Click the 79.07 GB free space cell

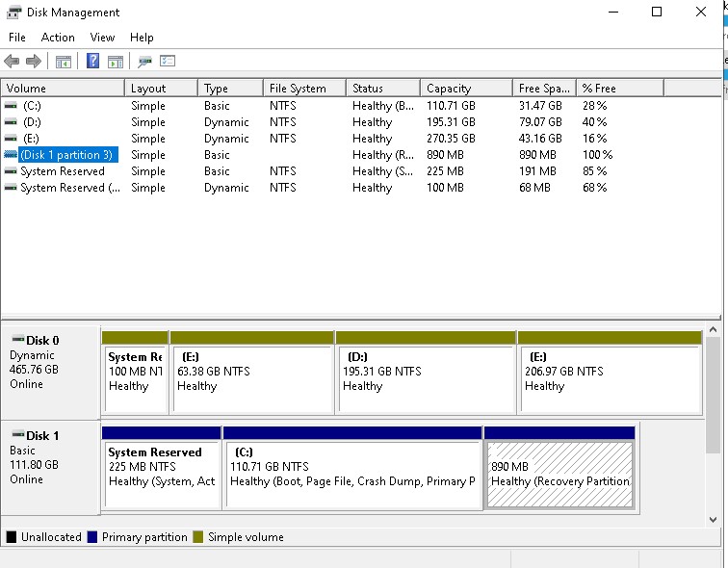tap(540, 122)
